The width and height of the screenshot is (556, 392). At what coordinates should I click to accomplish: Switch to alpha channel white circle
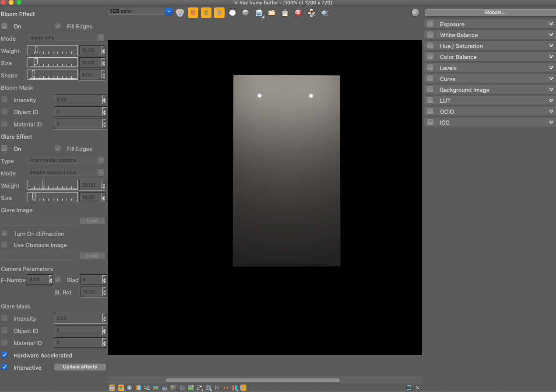(232, 13)
